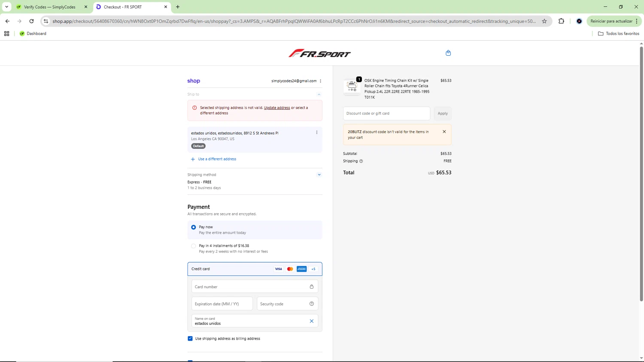Click the security code help icon
Image resolution: width=644 pixels, height=362 pixels.
[312, 304]
